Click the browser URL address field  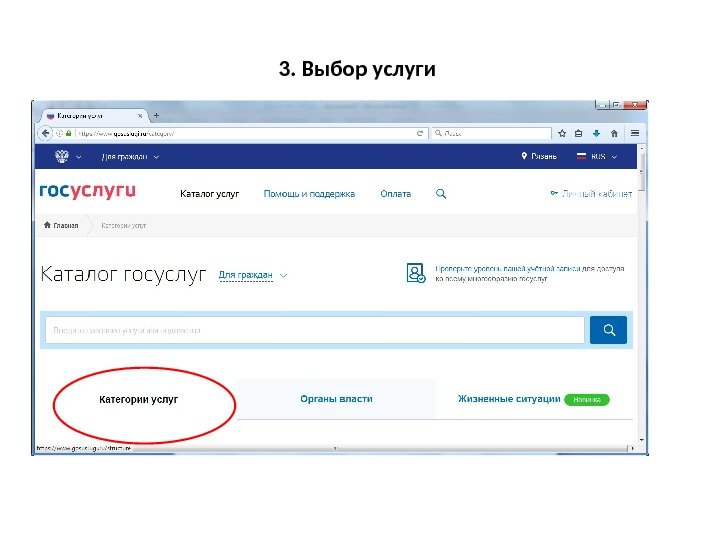246,133
